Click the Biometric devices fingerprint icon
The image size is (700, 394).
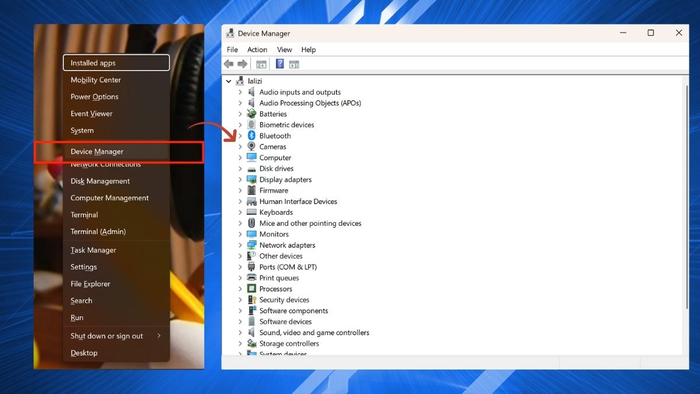(251, 124)
